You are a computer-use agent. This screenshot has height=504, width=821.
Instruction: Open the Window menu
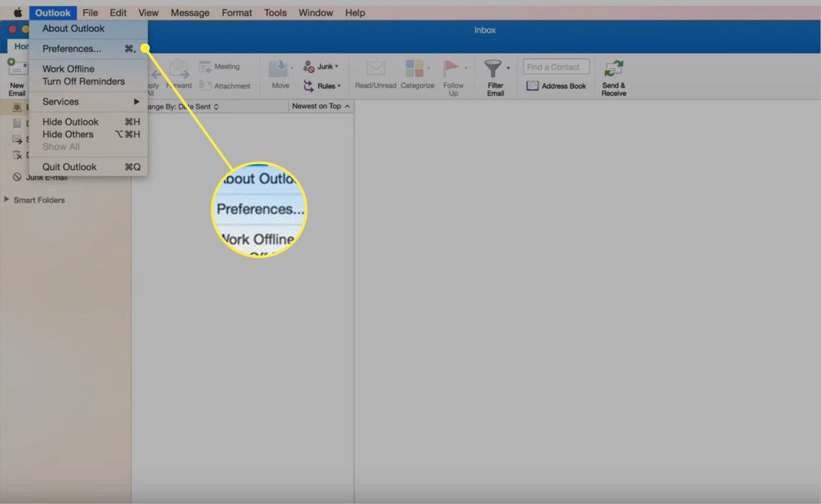316,13
